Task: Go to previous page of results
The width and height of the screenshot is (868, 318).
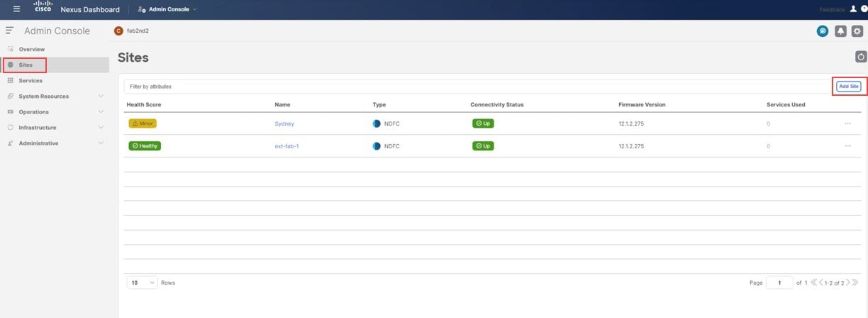Action: [821, 283]
